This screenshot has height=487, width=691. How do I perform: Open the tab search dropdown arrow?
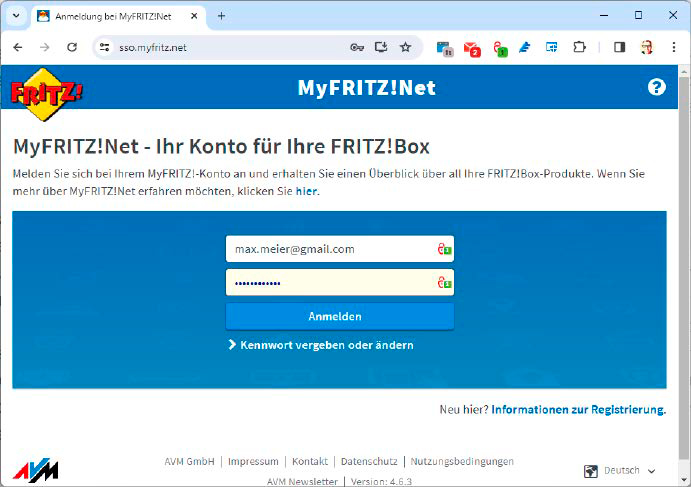tap(16, 16)
